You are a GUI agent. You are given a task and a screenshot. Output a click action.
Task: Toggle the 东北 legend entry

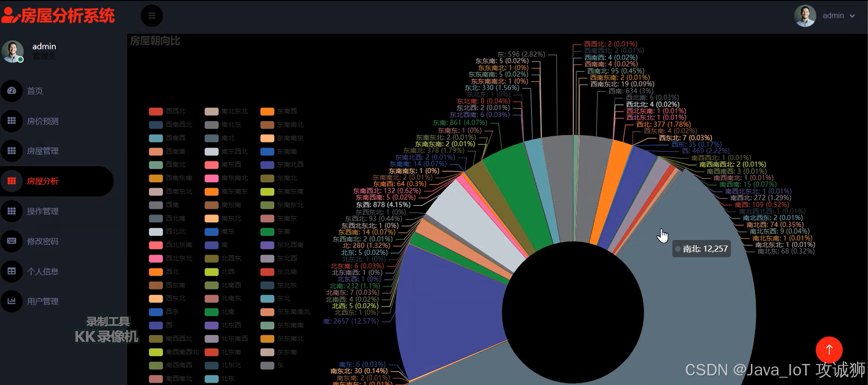pos(275,299)
